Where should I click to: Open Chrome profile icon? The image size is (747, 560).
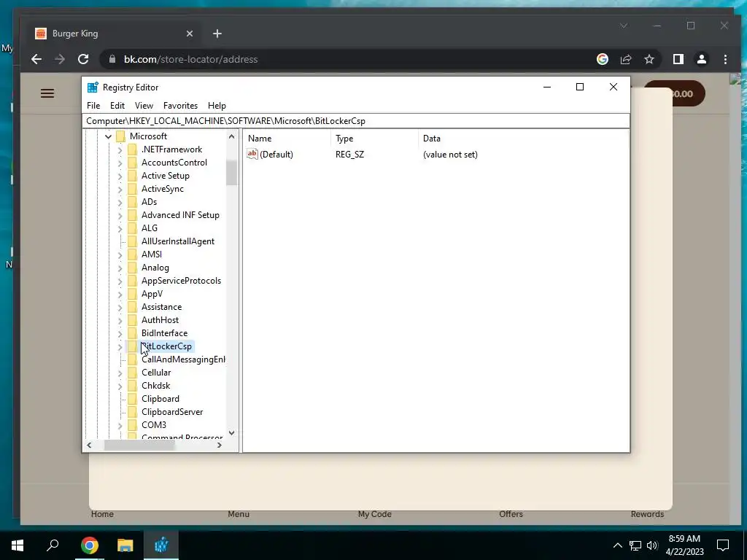(x=702, y=59)
